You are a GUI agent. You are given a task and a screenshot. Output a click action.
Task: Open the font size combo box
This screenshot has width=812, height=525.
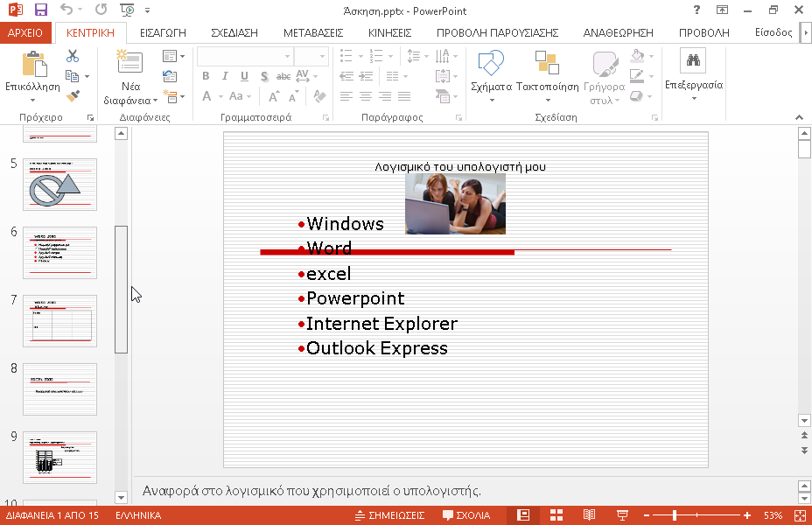(x=311, y=56)
